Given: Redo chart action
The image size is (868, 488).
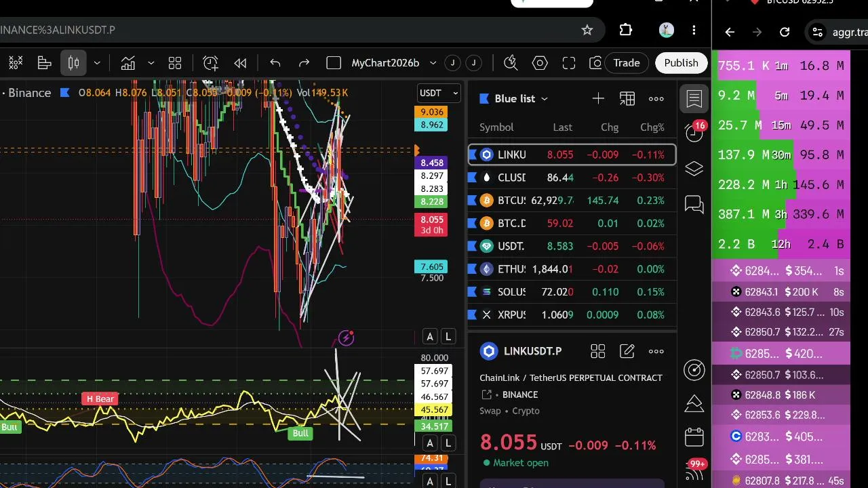Looking at the screenshot, I should (x=304, y=63).
